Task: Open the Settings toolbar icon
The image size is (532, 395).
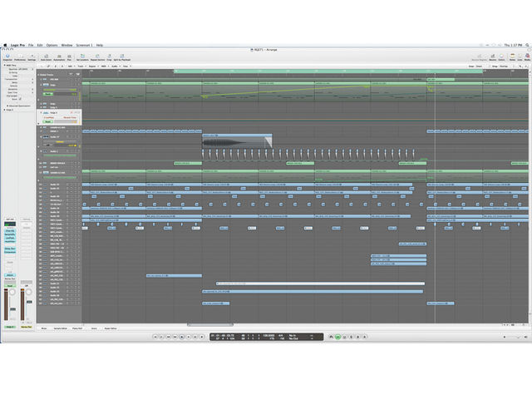Action: (x=32, y=57)
